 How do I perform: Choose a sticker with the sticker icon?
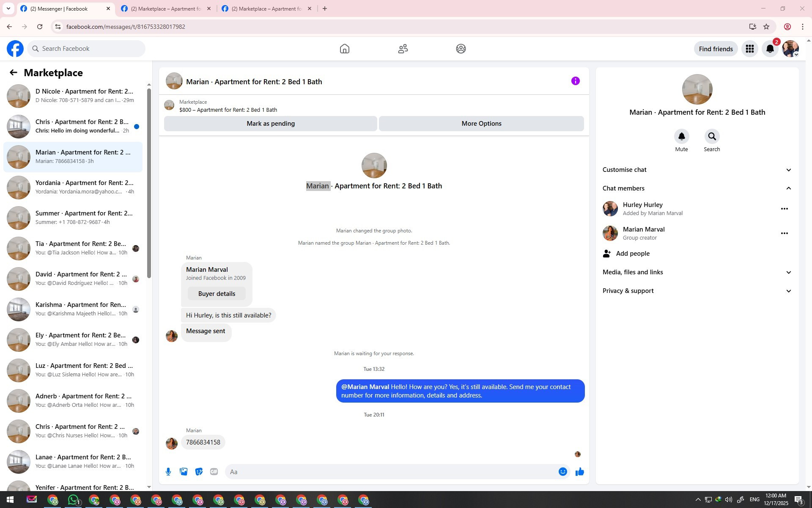tap(199, 472)
